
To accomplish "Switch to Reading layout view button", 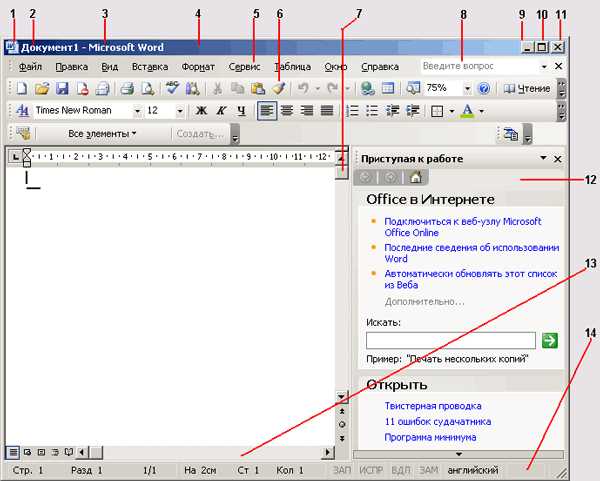I will 68,452.
